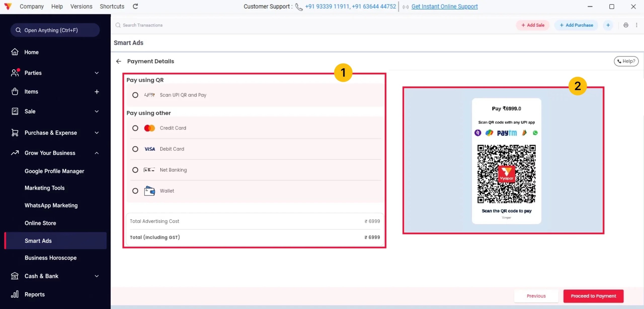This screenshot has height=309, width=644.
Task: Click the Home house icon
Action: [15, 52]
